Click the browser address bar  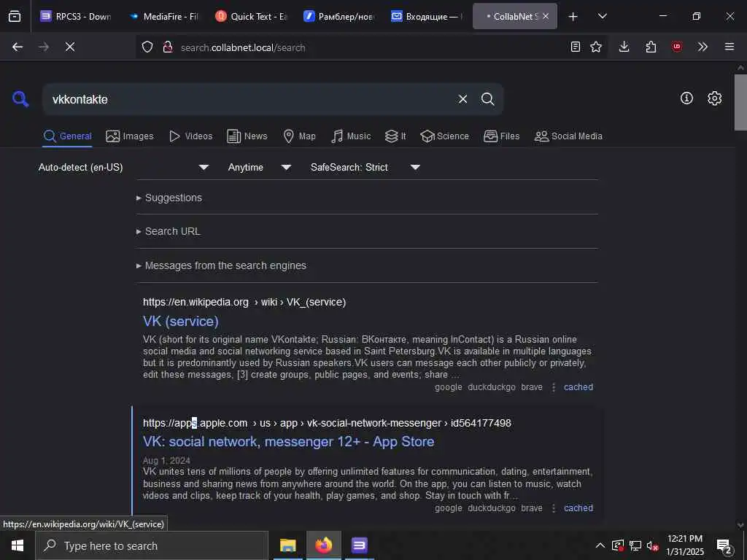tap(371, 47)
